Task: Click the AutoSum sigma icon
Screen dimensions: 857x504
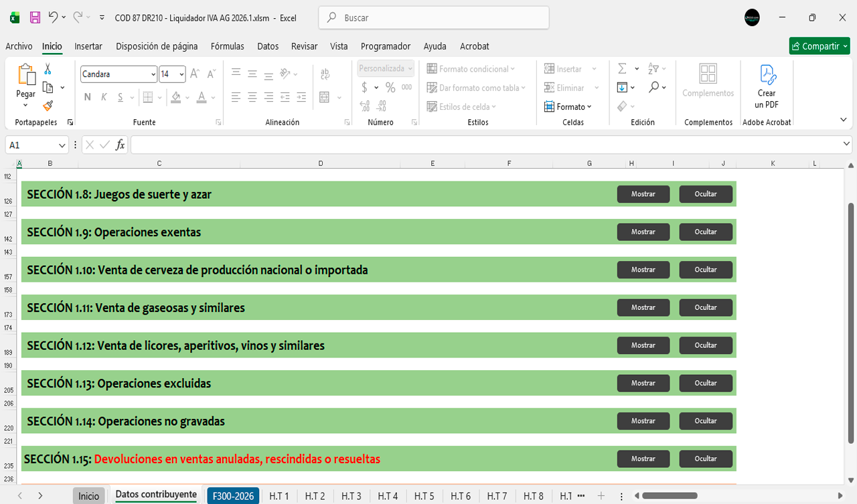Action: 622,69
